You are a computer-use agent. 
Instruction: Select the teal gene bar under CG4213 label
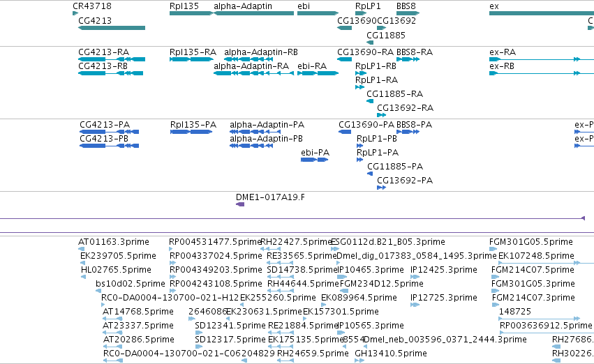[112, 28]
